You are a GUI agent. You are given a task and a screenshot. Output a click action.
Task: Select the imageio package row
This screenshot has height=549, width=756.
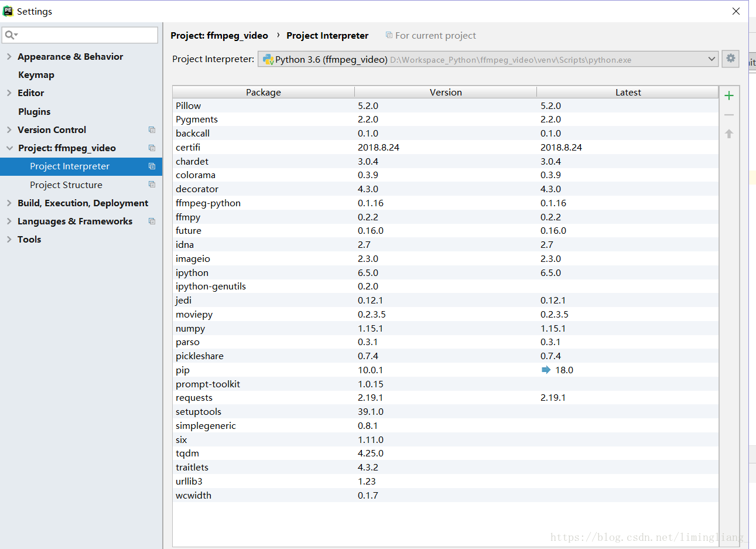tap(446, 259)
